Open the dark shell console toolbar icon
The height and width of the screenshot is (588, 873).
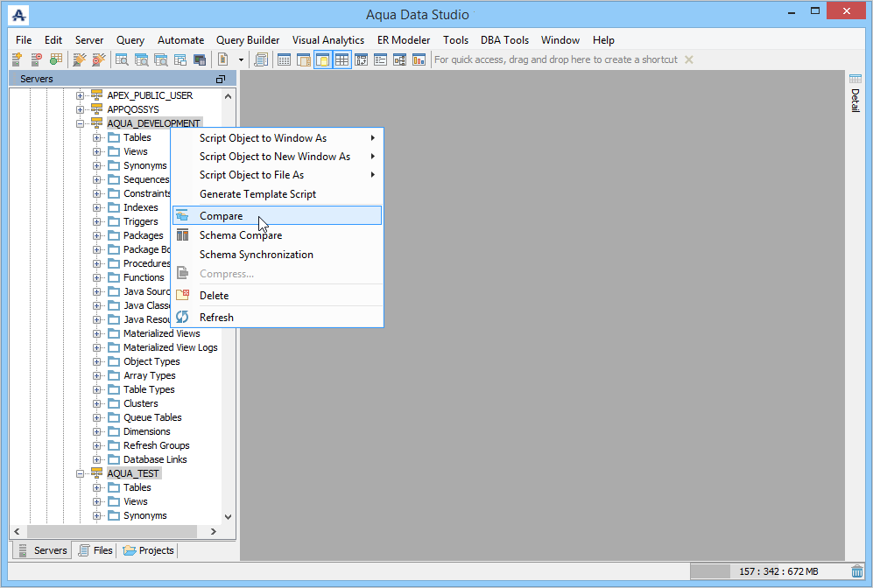tap(200, 59)
